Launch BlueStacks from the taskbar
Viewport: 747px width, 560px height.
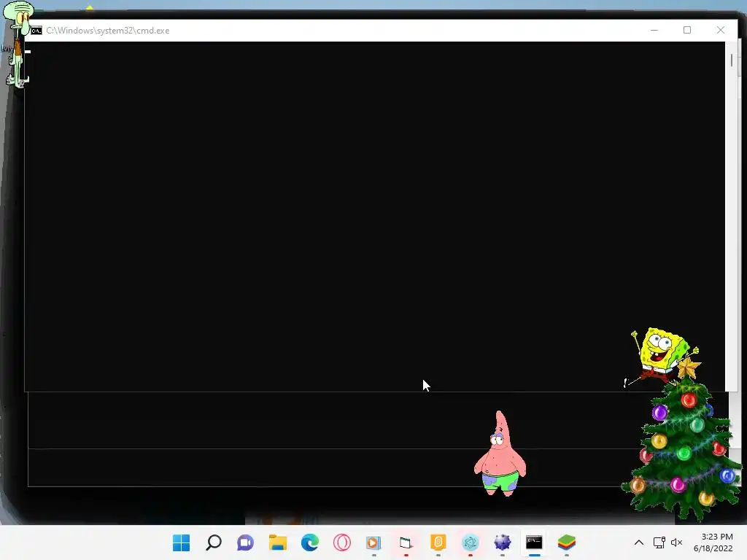[x=566, y=542]
